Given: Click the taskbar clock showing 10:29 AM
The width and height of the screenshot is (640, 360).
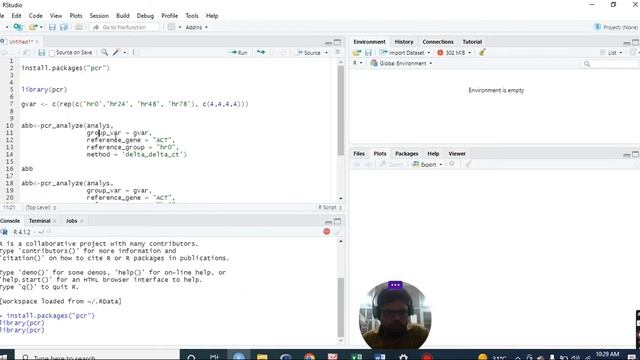Looking at the screenshot, I should click(x=607, y=355).
